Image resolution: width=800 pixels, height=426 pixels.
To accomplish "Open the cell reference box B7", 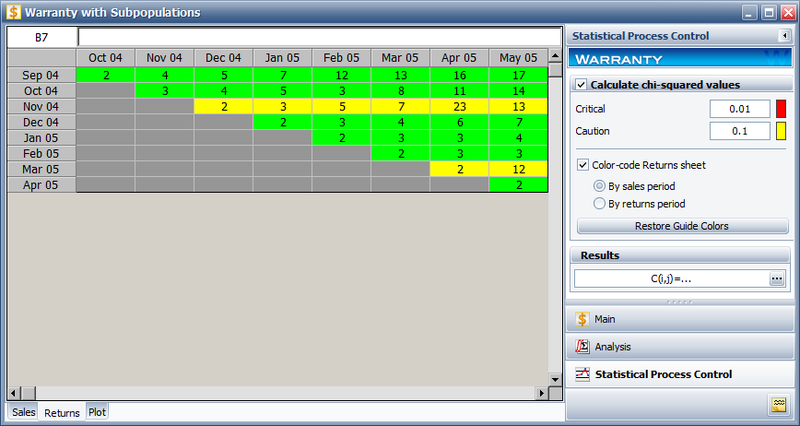I will click(40, 37).
